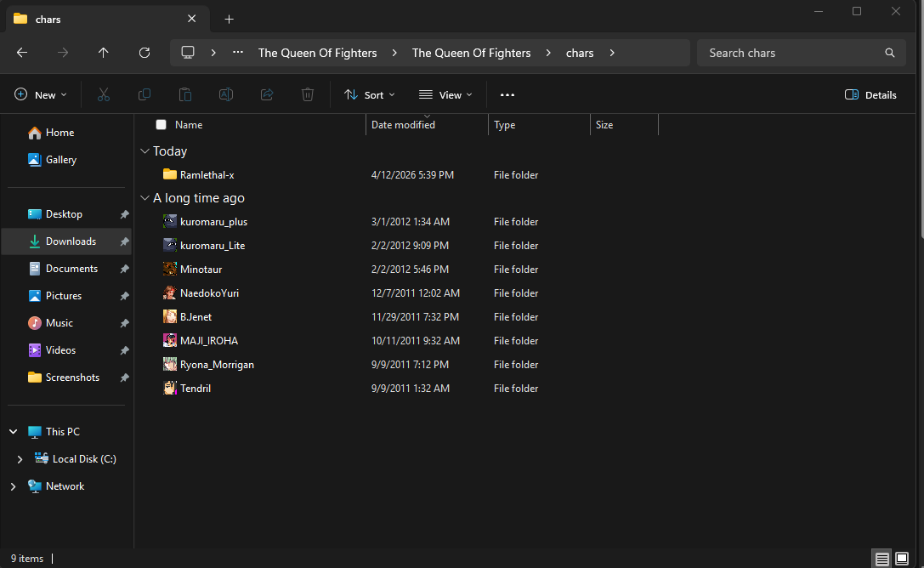Select the NaedokoYuri folder
This screenshot has width=924, height=568.
click(x=209, y=293)
